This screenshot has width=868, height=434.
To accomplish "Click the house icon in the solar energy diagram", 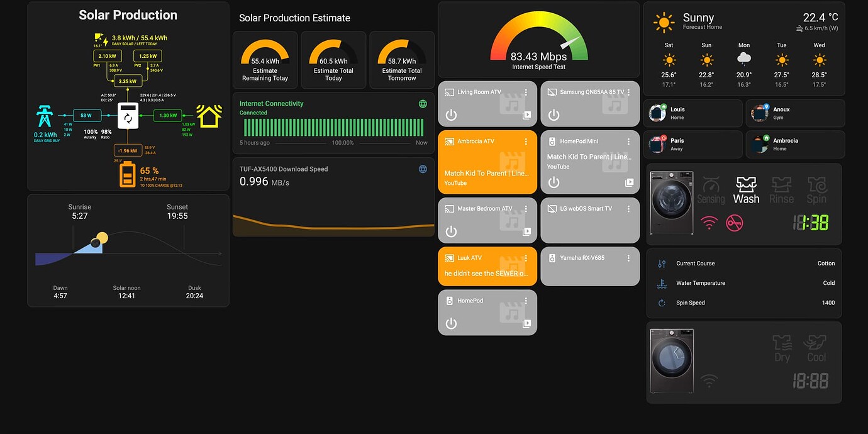I will point(208,116).
